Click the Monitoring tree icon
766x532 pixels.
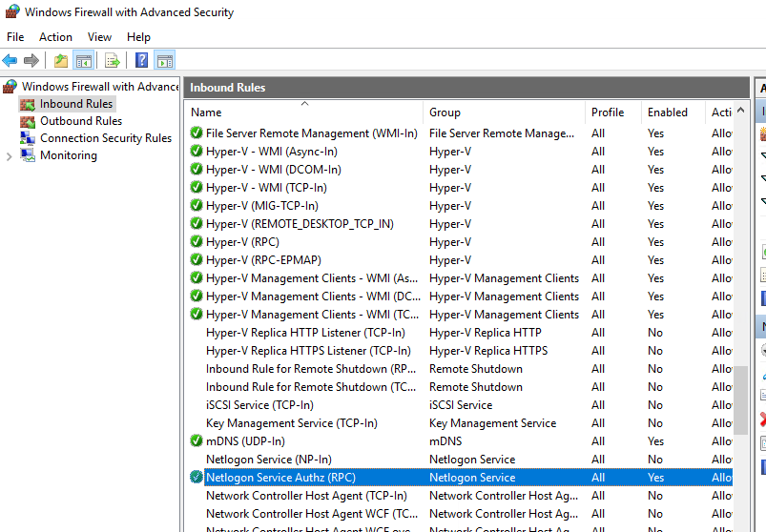pos(28,155)
